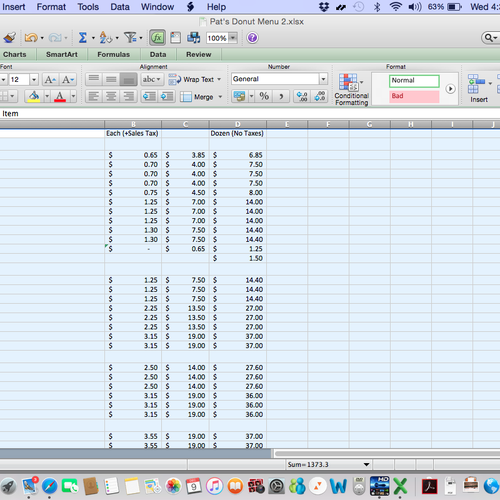Image resolution: width=500 pixels, height=500 pixels.
Task: Open the Window menu
Action: (157, 7)
